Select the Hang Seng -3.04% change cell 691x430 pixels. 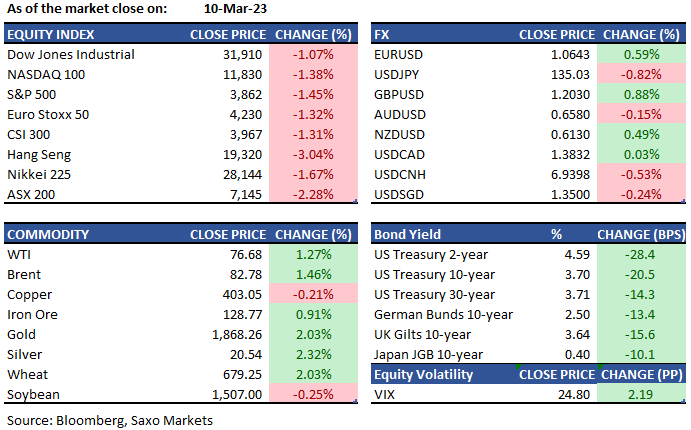(x=313, y=153)
